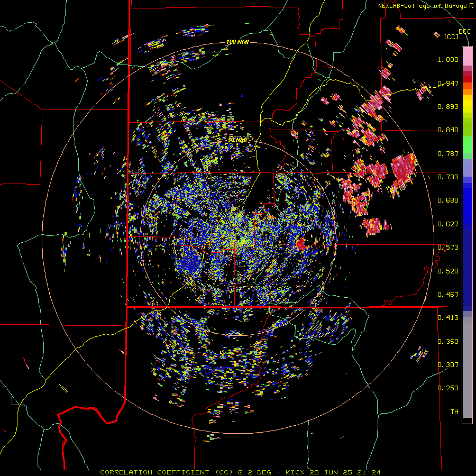Click the 0.893 scale value
476x476 pixels.
coord(448,106)
